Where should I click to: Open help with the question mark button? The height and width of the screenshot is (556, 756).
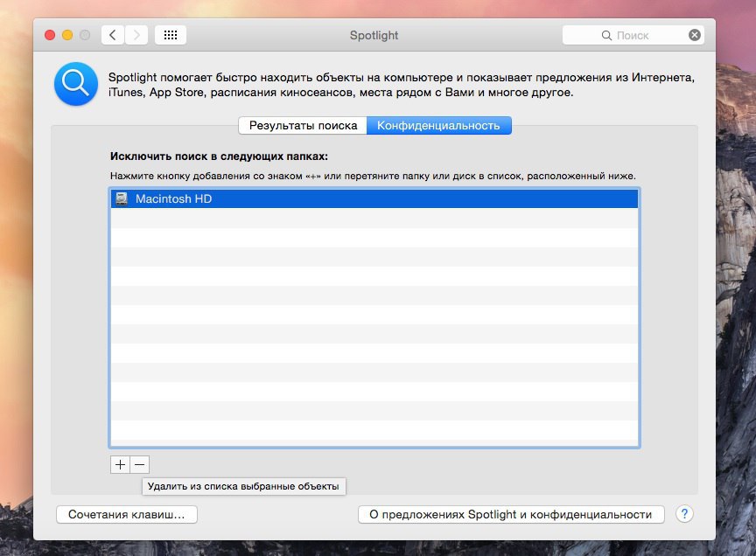coord(684,514)
